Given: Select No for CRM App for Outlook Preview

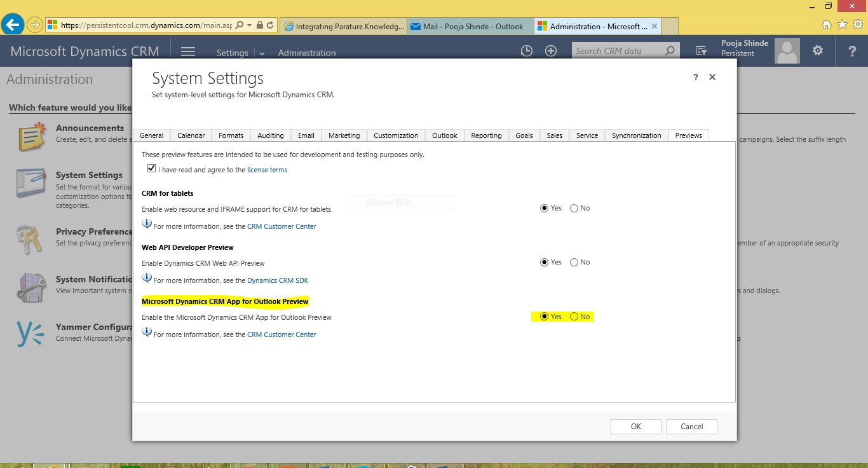Looking at the screenshot, I should [x=574, y=317].
